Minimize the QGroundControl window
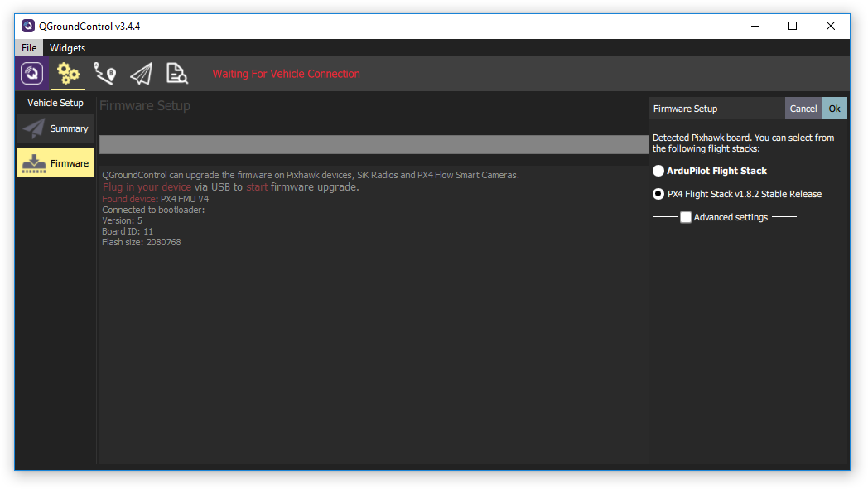 click(x=755, y=26)
